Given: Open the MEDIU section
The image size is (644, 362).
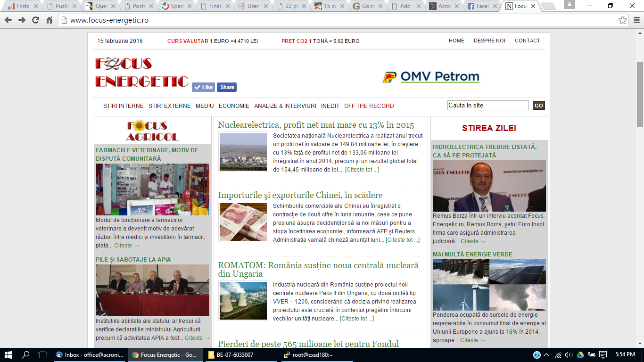Looking at the screenshot, I should point(205,106).
